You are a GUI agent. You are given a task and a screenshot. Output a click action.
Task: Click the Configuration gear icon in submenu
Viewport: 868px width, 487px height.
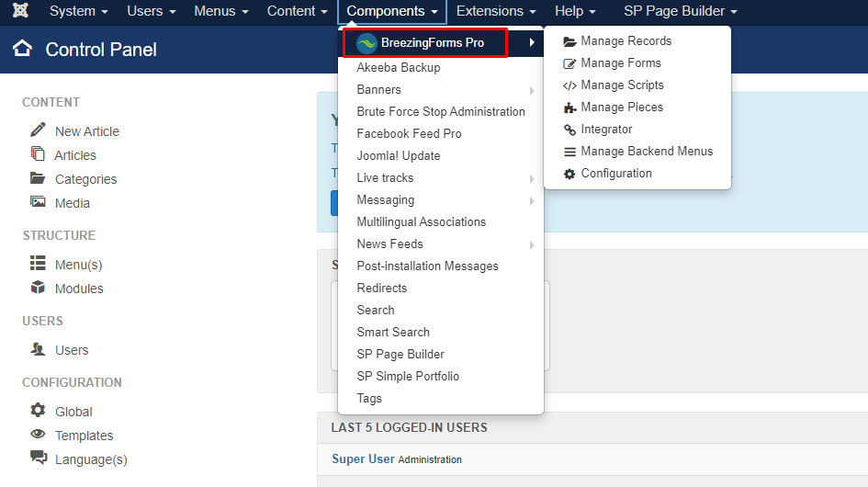pos(569,174)
